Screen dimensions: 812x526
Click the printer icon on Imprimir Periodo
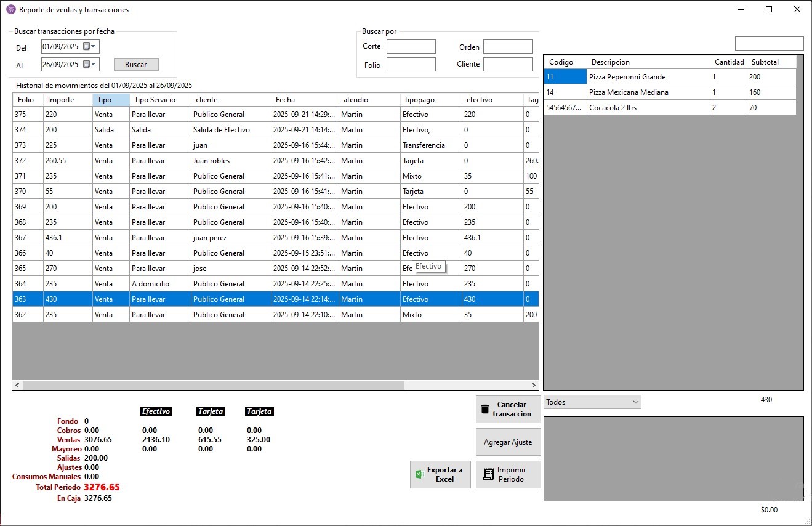[488, 474]
